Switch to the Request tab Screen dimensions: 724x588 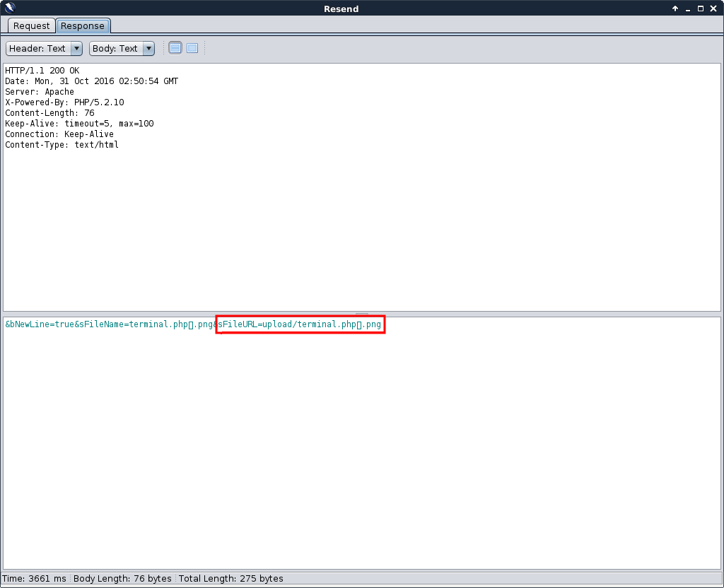pyautogui.click(x=31, y=26)
